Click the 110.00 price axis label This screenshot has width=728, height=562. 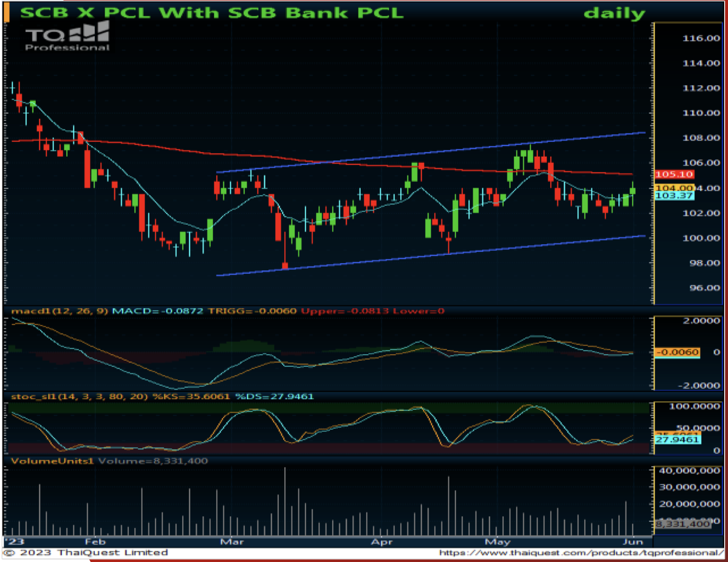point(701,113)
